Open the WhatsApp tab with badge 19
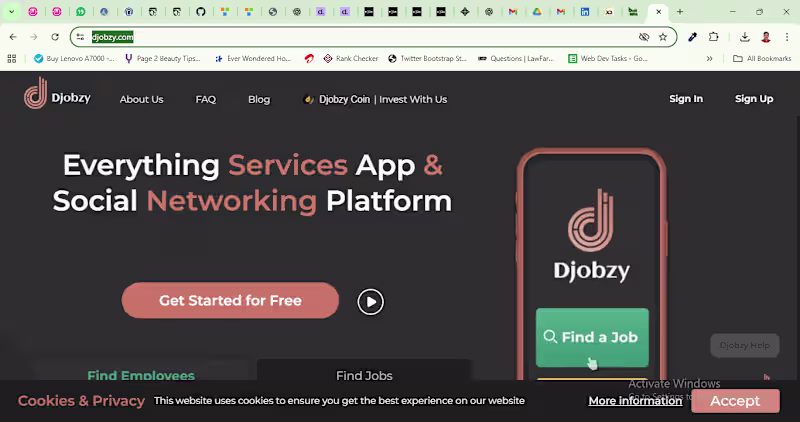The height and width of the screenshot is (422, 800). click(81, 12)
